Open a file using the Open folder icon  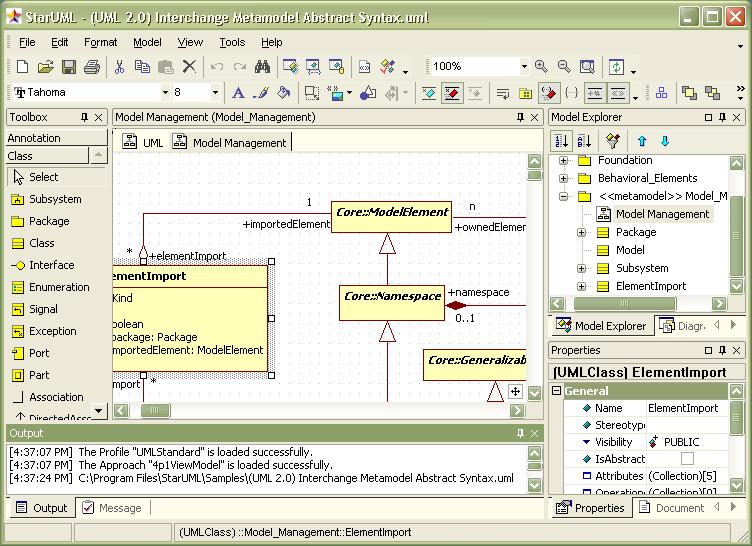[x=45, y=67]
